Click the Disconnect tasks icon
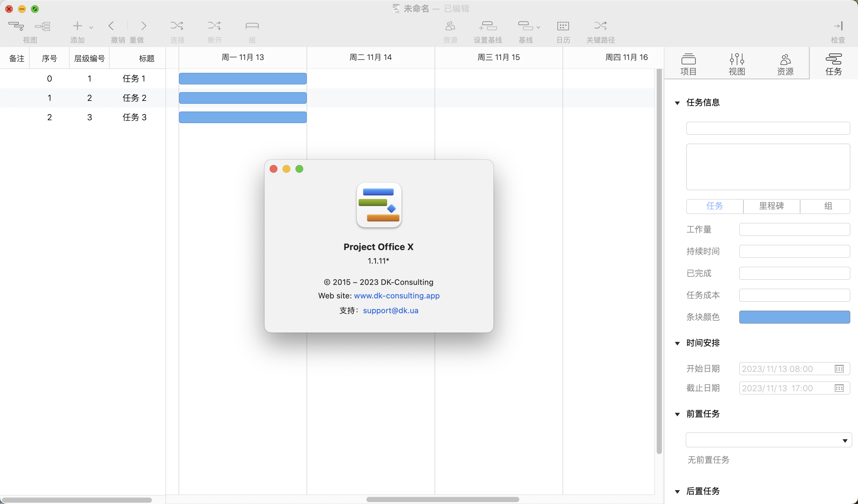Screen dimensions: 858x504 214,26
